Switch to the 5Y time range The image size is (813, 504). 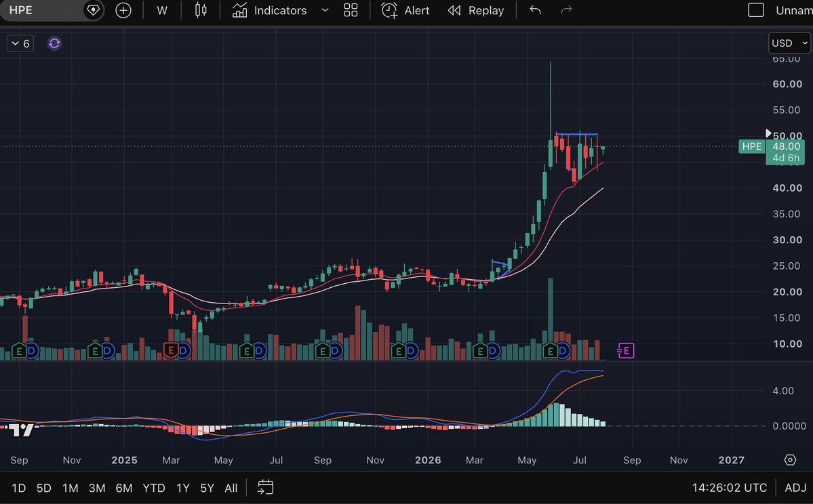click(x=207, y=488)
